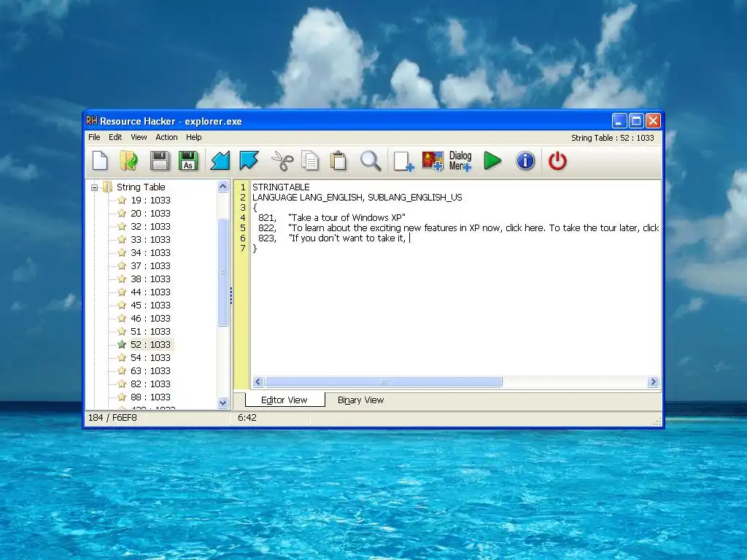This screenshot has width=747, height=560.
Task: Click the tree scrollbar up arrow
Action: 222,187
